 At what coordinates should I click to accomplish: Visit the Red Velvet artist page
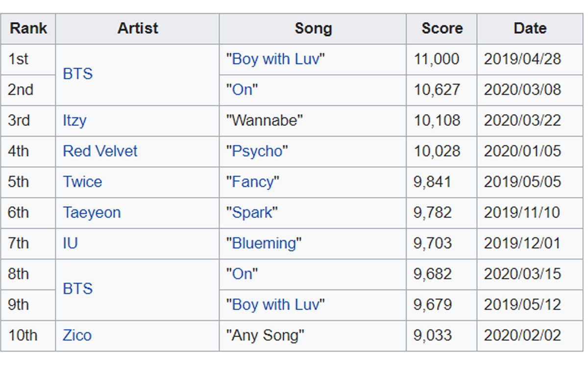pyautogui.click(x=100, y=151)
